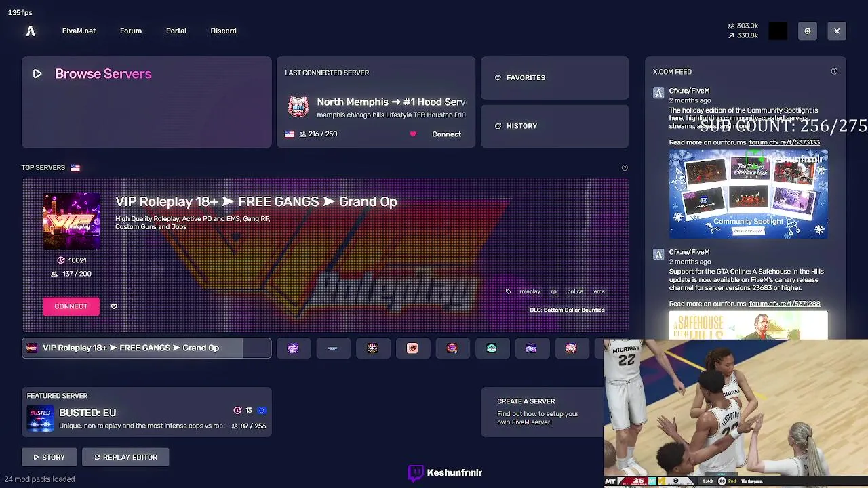Click the play icon beside Browse Servers
This screenshot has width=868, height=488.
pos(37,74)
